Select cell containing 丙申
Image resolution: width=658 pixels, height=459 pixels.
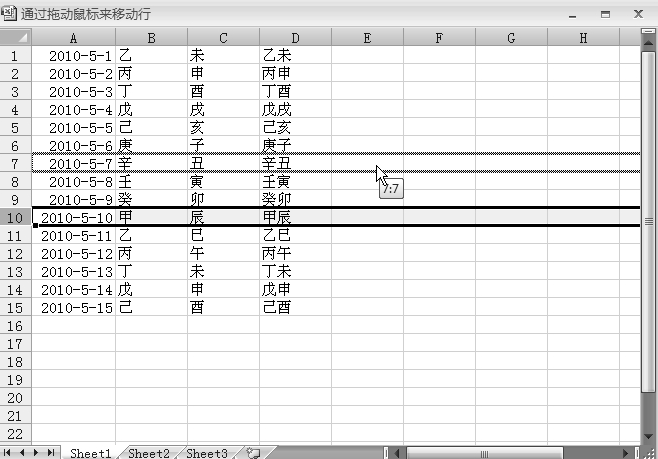295,73
